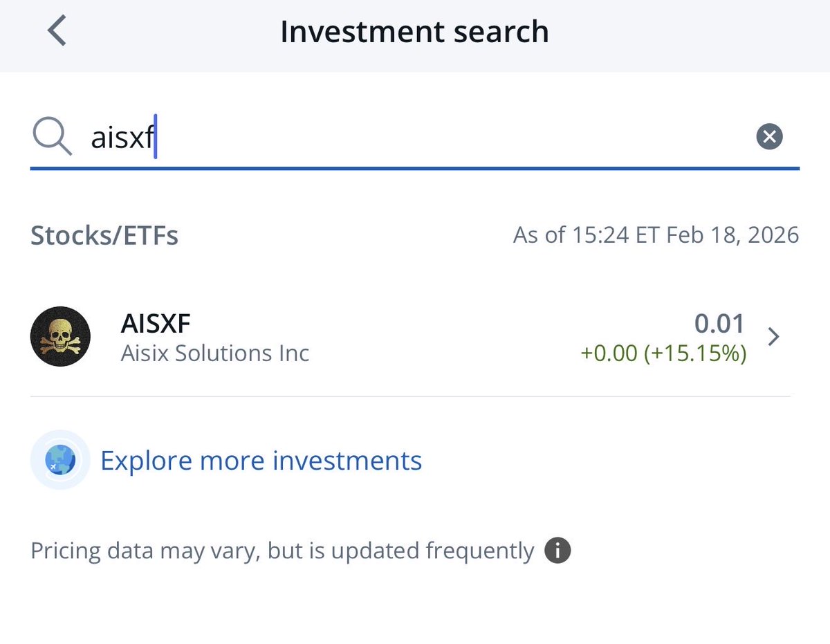This screenshot has width=830, height=644.
Task: Tap the Investment search page title
Action: point(414,33)
